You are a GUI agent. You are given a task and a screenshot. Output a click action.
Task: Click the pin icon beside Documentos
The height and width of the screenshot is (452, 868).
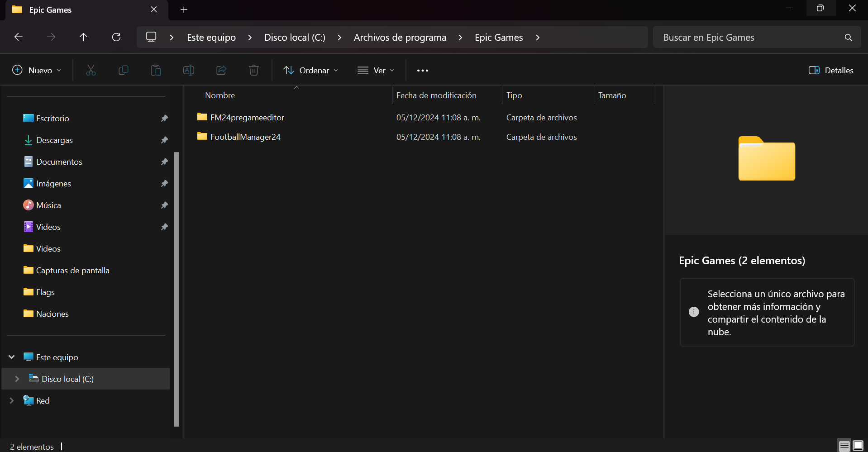point(164,162)
